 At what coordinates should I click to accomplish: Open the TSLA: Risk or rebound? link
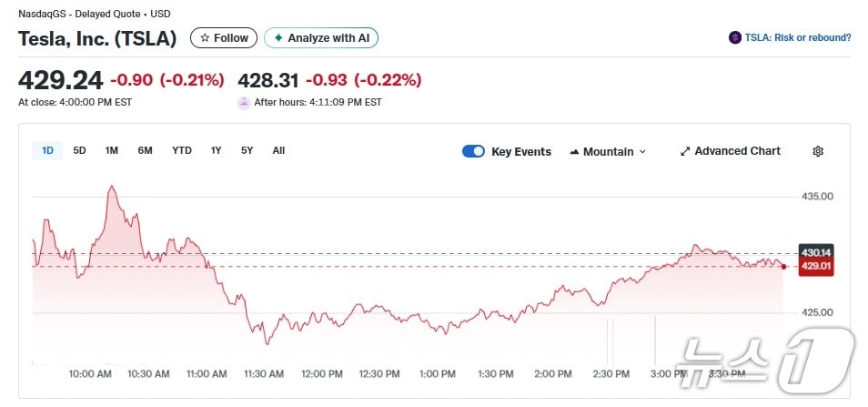tap(798, 37)
